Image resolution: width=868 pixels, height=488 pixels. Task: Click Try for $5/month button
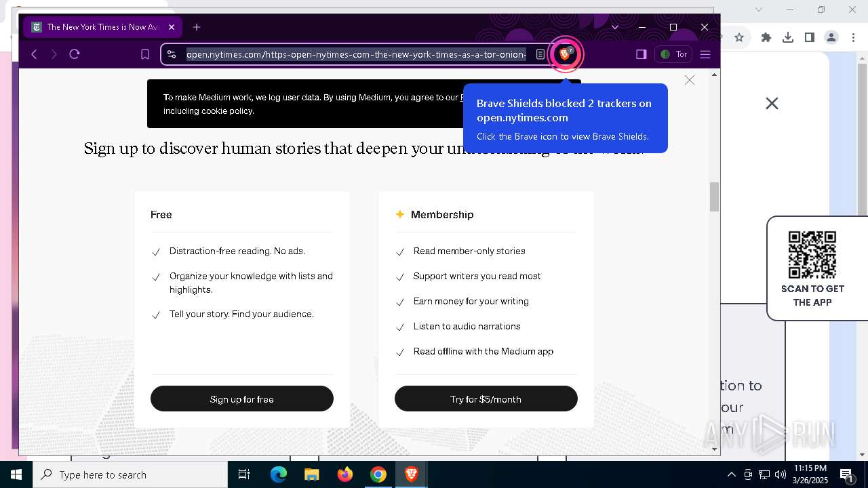click(x=486, y=399)
